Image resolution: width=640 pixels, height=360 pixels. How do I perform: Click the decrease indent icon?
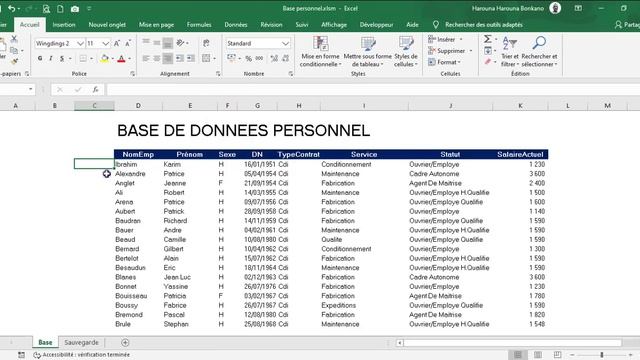180,58
